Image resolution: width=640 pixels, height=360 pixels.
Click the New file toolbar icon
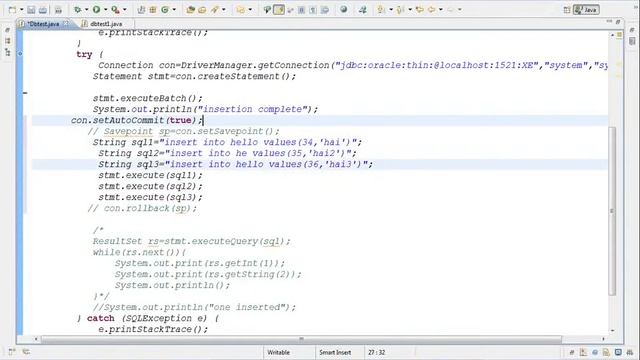point(12,10)
